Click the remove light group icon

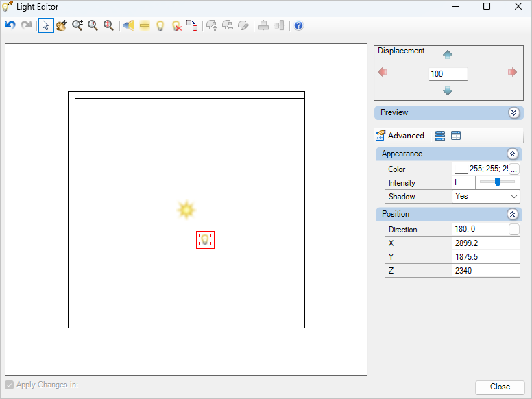click(228, 25)
